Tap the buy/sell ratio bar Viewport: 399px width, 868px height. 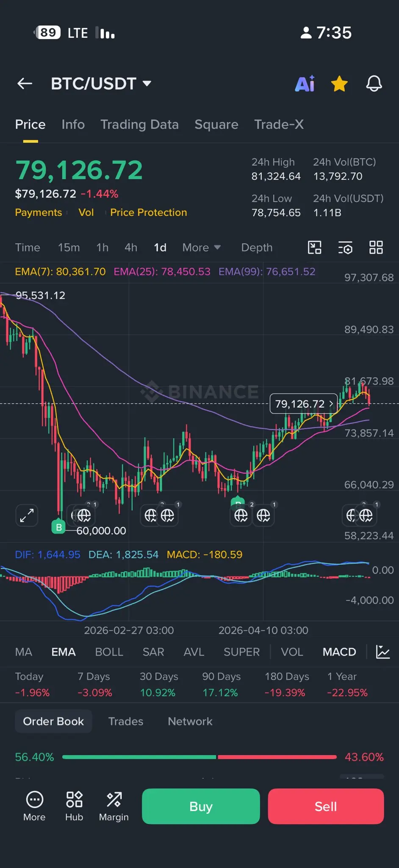click(199, 757)
